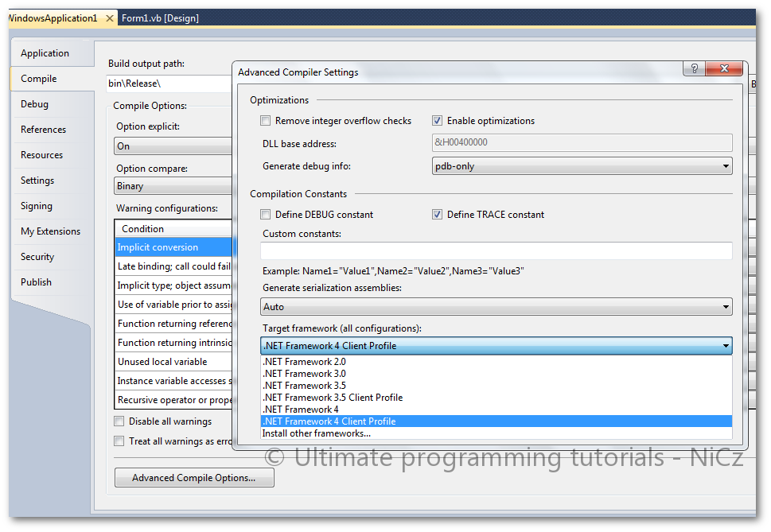Viewport: 771px width, 532px height.
Task: Click Install other frameworks... entry
Action: tap(496, 433)
